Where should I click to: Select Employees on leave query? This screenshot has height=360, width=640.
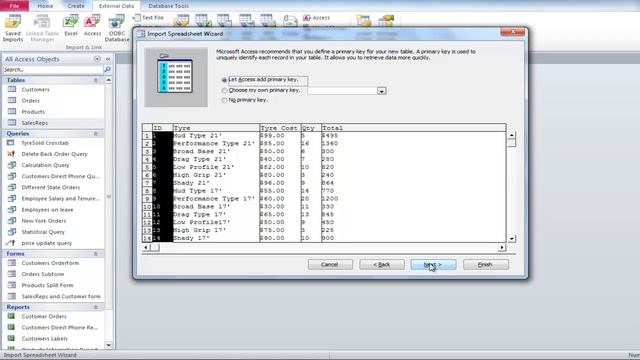47,209
